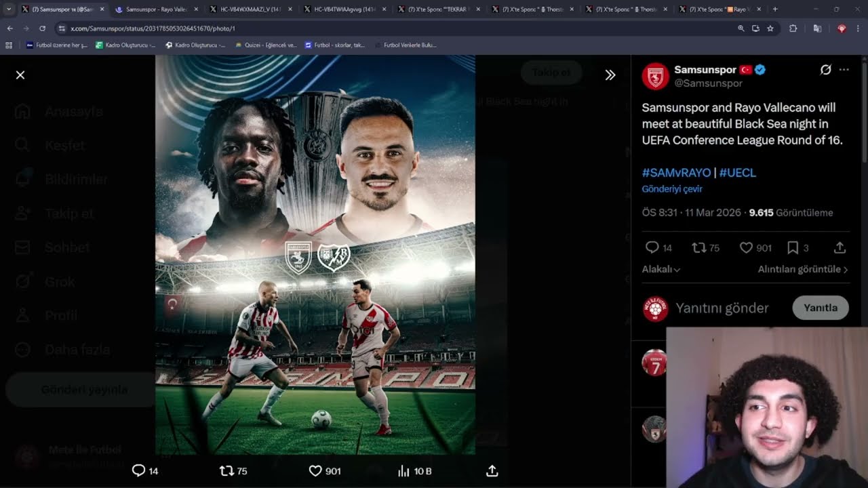Open the three-dot more menu on the post

click(x=844, y=70)
